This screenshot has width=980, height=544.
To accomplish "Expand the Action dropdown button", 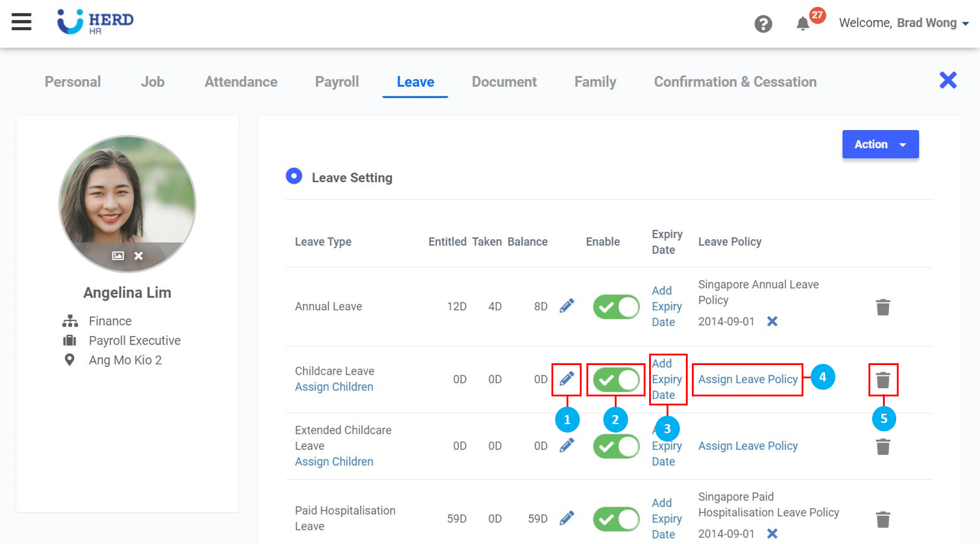I will 880,145.
